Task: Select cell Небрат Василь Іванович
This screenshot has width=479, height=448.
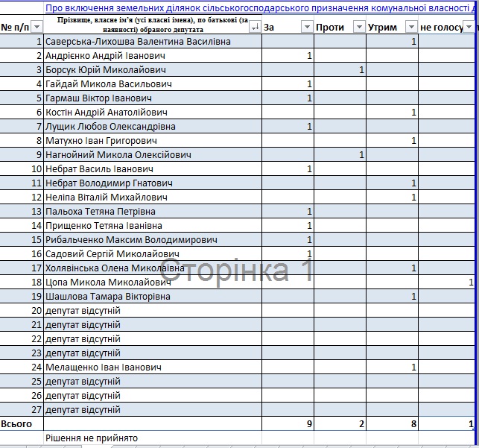Action: pos(153,168)
